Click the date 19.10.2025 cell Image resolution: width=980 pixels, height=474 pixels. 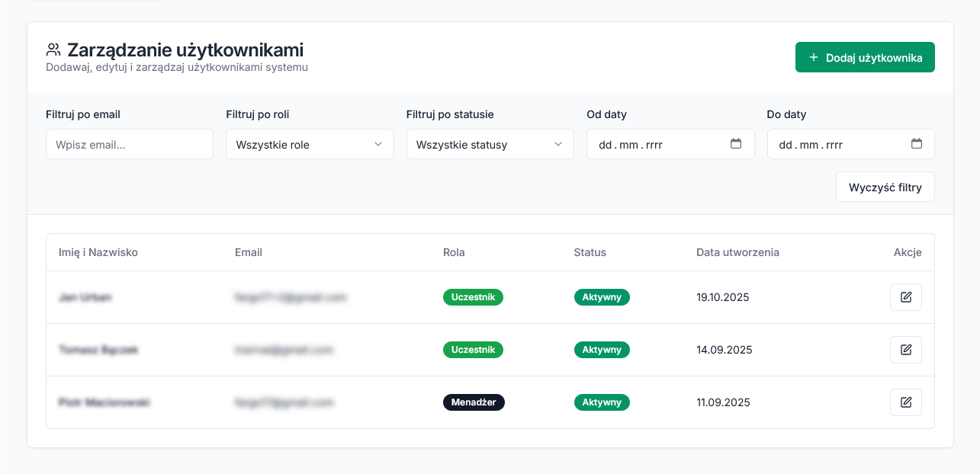[x=723, y=297]
